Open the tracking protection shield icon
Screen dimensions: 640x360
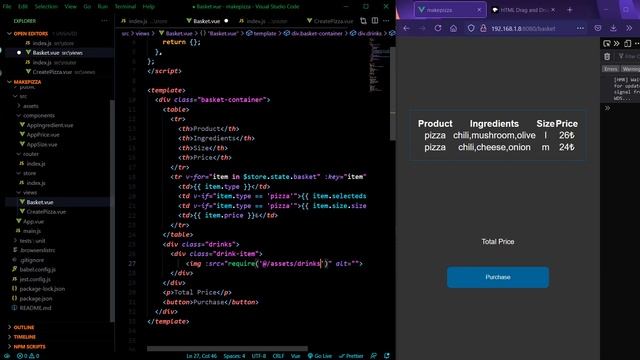(471, 28)
